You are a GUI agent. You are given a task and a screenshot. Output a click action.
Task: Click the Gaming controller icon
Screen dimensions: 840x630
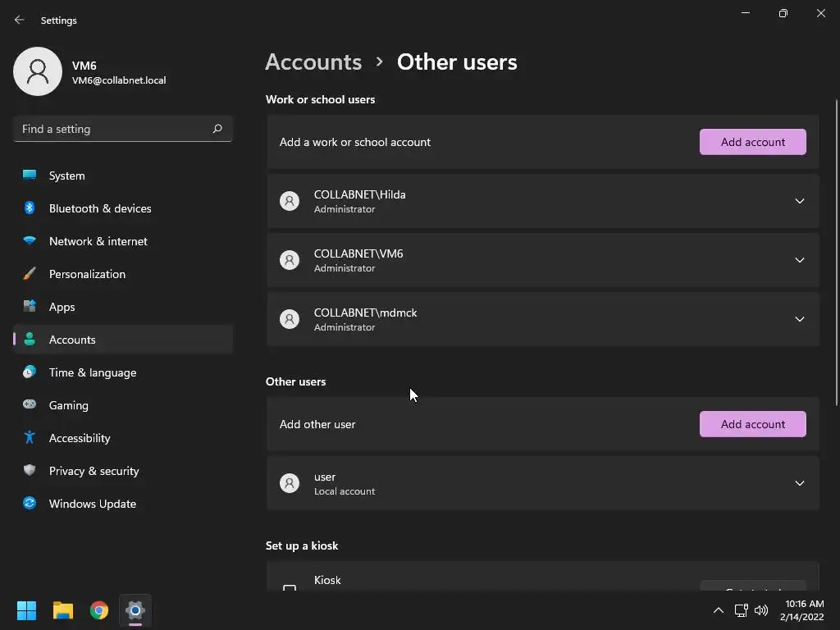tap(30, 405)
